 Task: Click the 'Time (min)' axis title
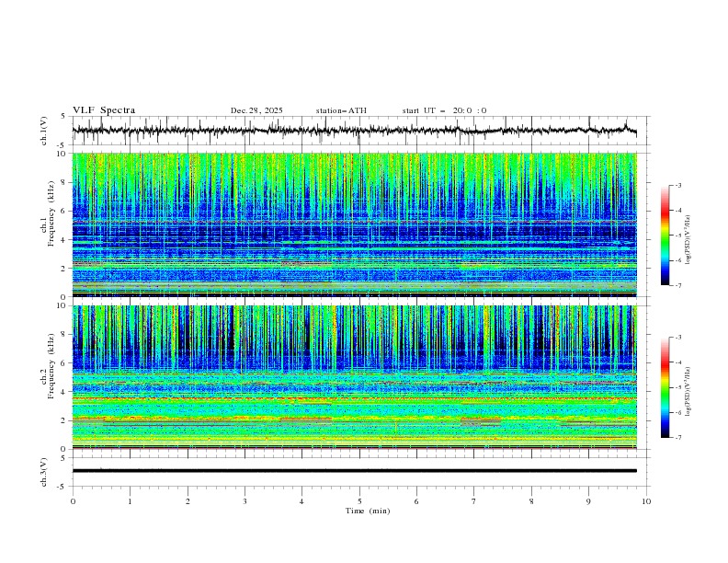(368, 511)
